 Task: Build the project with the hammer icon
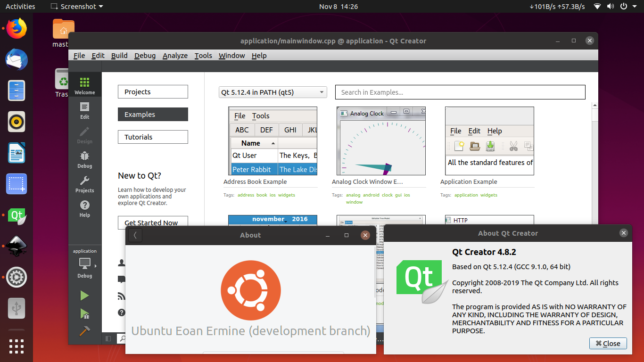click(x=85, y=331)
